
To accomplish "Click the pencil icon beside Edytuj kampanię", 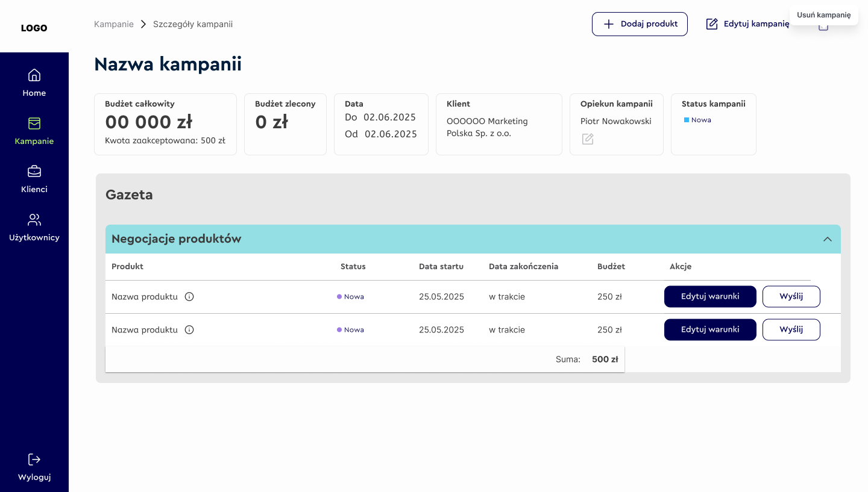I will (712, 24).
